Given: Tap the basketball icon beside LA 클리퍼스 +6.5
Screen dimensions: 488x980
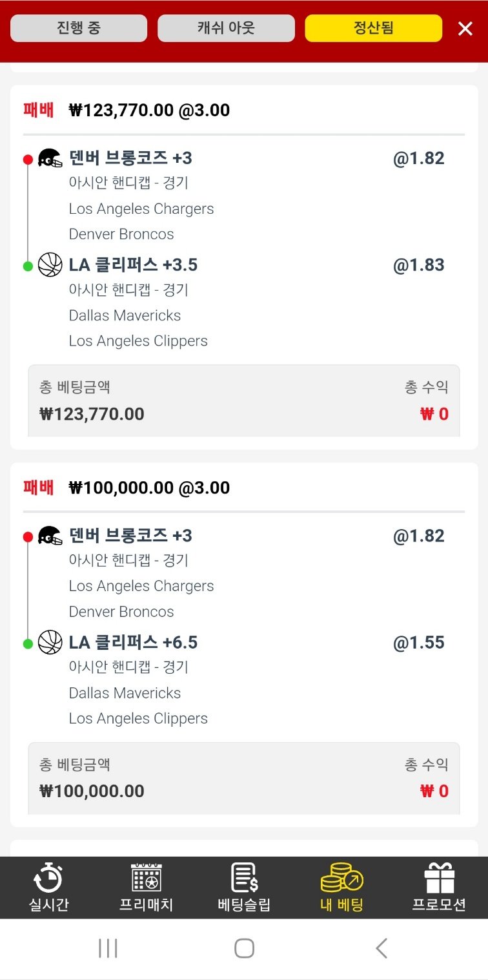Looking at the screenshot, I should pyautogui.click(x=50, y=643).
